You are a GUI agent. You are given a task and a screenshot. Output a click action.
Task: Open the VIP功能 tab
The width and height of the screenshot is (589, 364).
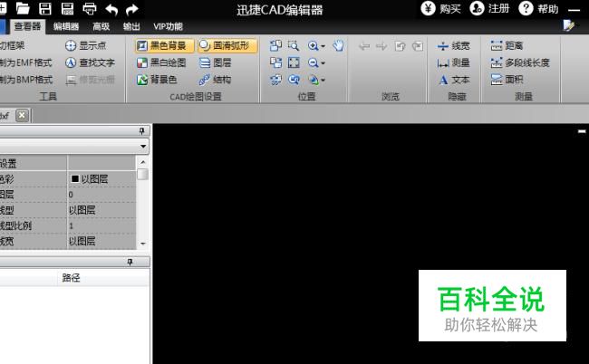pyautogui.click(x=168, y=26)
